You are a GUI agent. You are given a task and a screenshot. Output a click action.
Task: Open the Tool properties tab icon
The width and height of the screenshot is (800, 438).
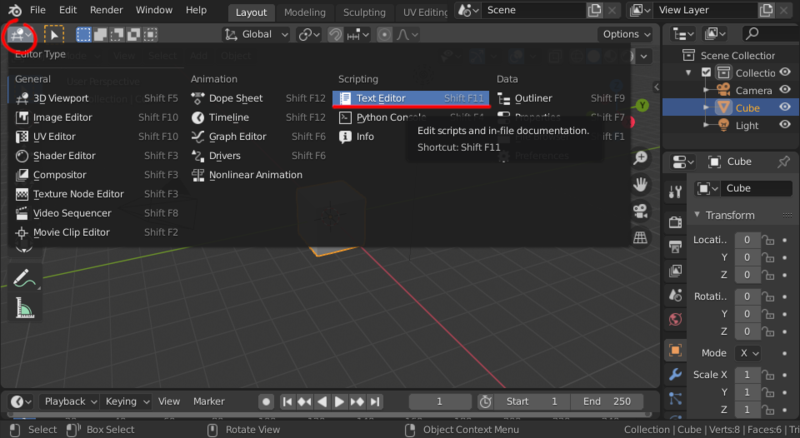[x=676, y=191]
